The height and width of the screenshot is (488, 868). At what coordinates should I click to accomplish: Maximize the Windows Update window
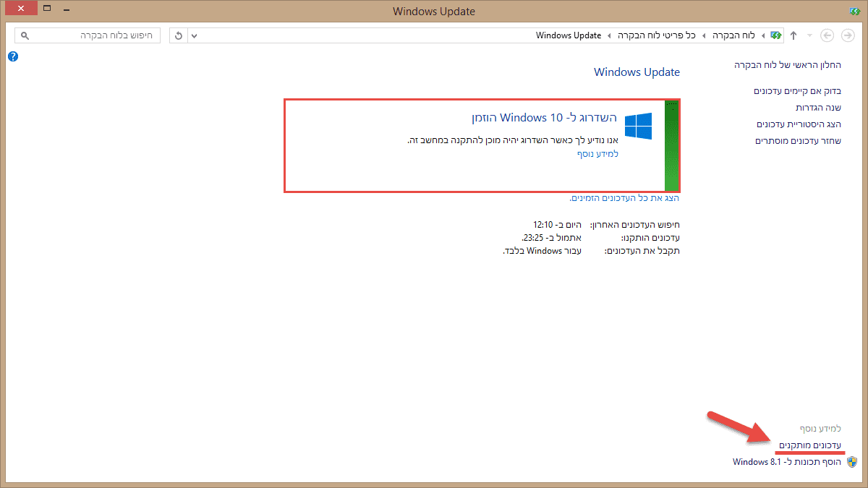click(x=47, y=9)
